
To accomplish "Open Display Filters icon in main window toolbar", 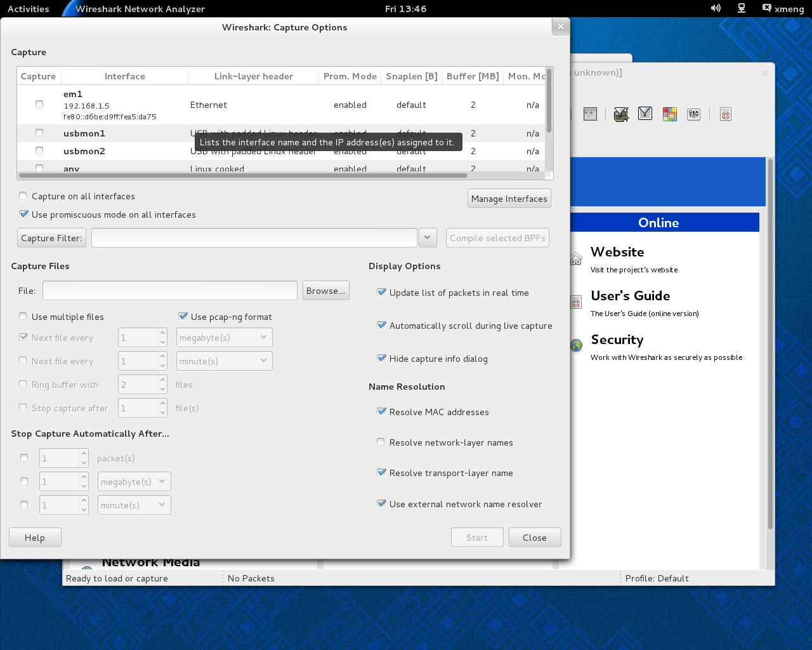I will [645, 114].
